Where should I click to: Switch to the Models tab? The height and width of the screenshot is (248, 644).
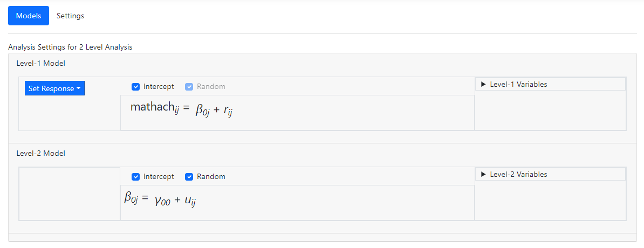coord(29,16)
